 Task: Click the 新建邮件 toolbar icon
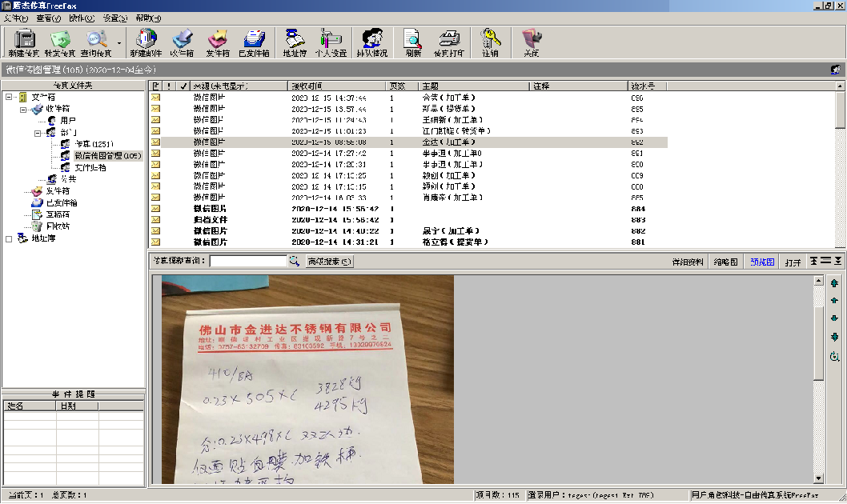click(146, 42)
